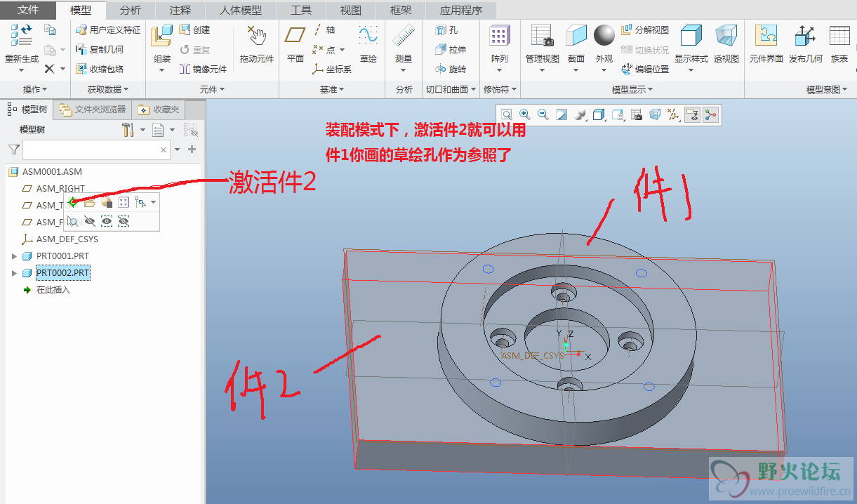Open the 操作 group dropdown
857x504 pixels.
tap(35, 89)
